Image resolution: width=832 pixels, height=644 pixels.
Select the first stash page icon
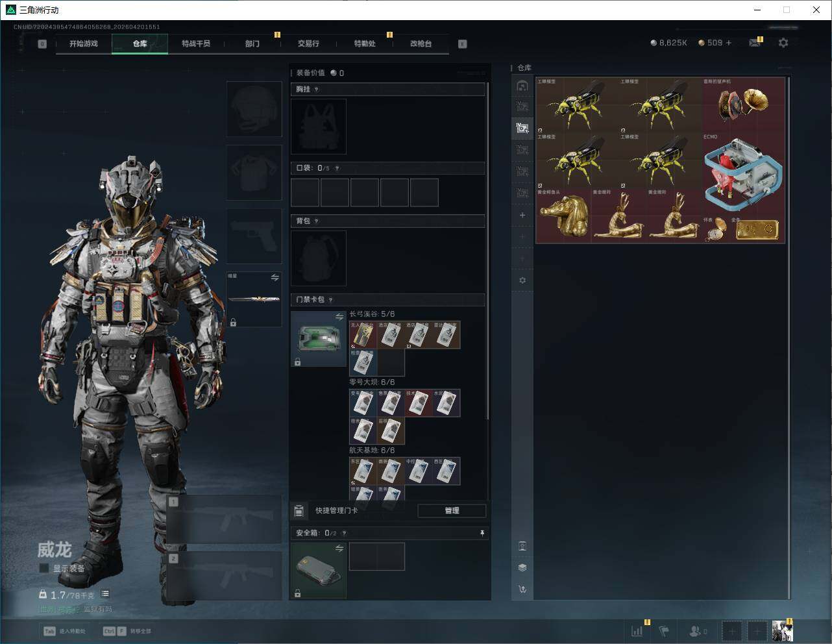click(x=522, y=86)
